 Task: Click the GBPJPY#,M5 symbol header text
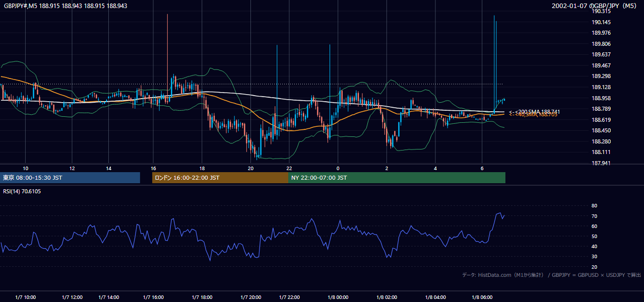pyautogui.click(x=66, y=6)
